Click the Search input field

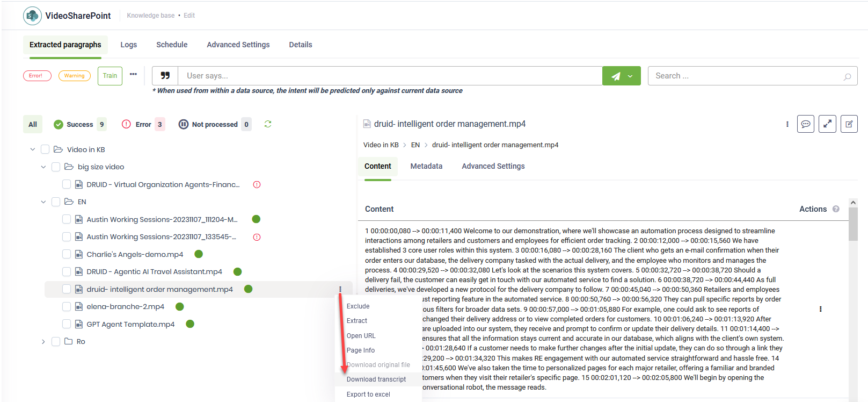[x=746, y=76]
